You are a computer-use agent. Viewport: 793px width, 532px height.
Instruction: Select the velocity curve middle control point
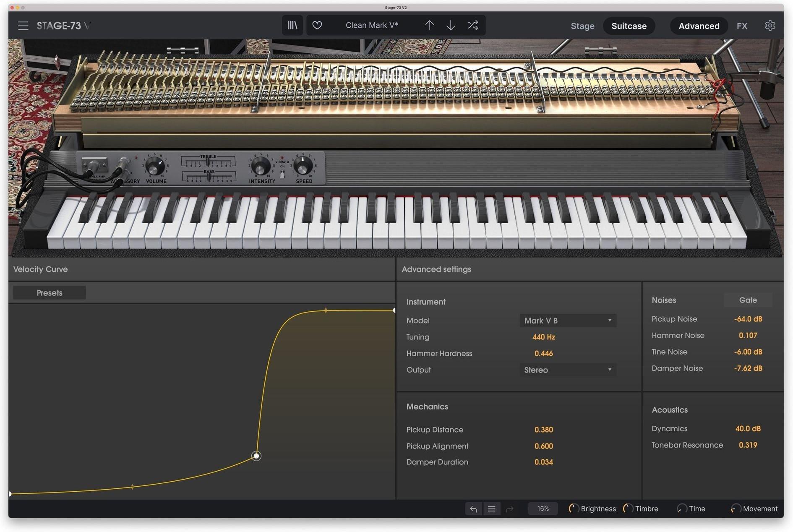click(x=256, y=456)
